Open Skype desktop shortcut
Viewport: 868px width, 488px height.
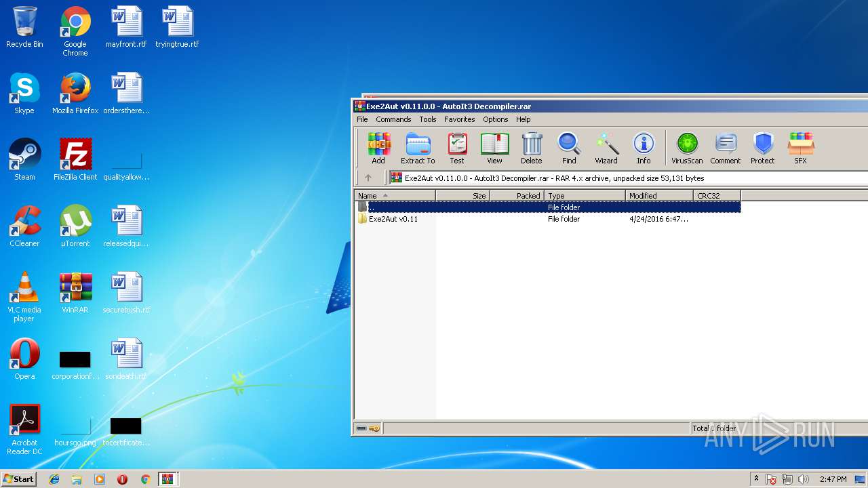point(24,94)
